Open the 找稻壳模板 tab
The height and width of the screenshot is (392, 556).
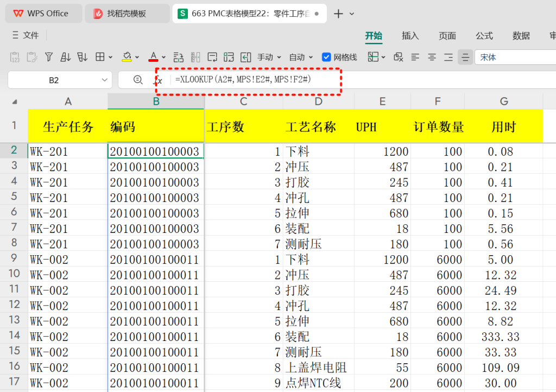(127, 14)
